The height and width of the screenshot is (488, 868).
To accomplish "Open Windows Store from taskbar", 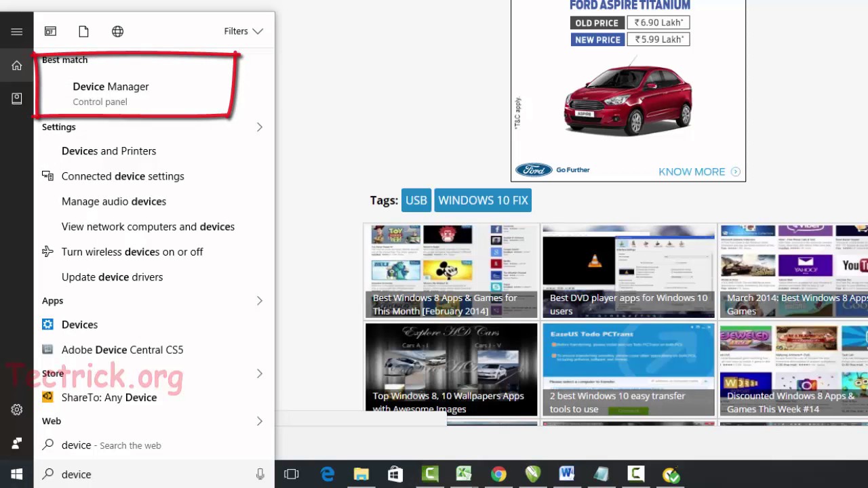I will coord(395,474).
